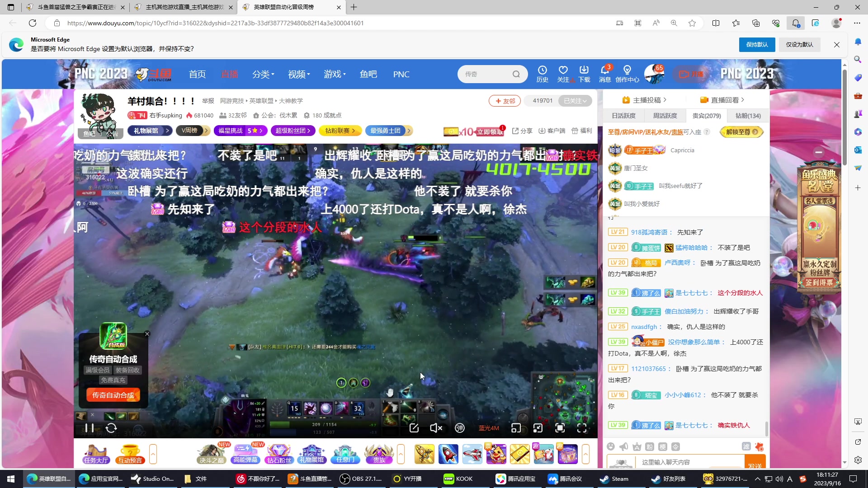Screen dimensions: 868x488
Task: Report the room with 举报
Action: (x=208, y=101)
